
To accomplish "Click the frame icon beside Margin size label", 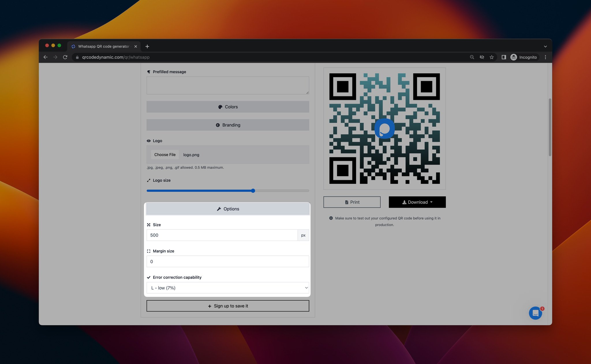I will point(149,251).
